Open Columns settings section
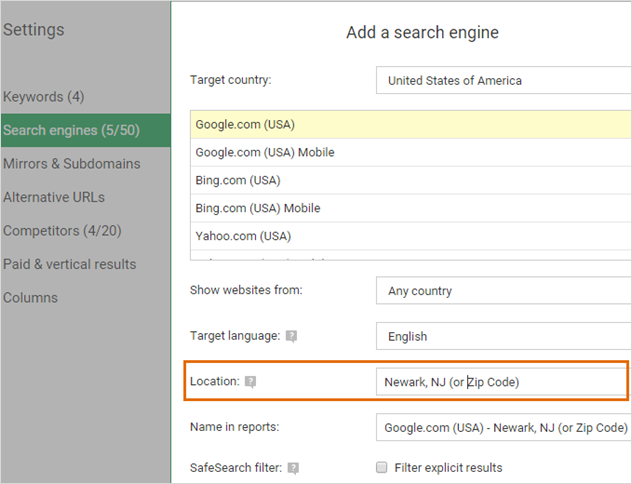Image resolution: width=632 pixels, height=484 pixels. pyautogui.click(x=31, y=298)
